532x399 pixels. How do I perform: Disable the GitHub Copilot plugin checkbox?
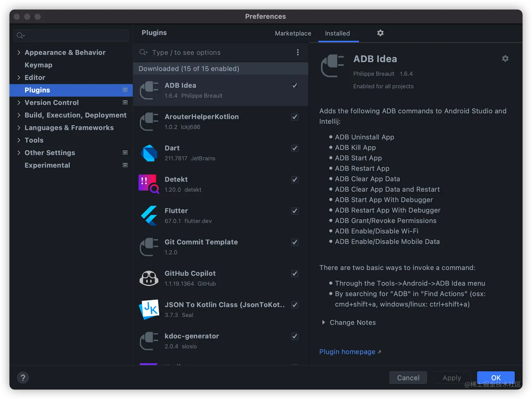[295, 273]
